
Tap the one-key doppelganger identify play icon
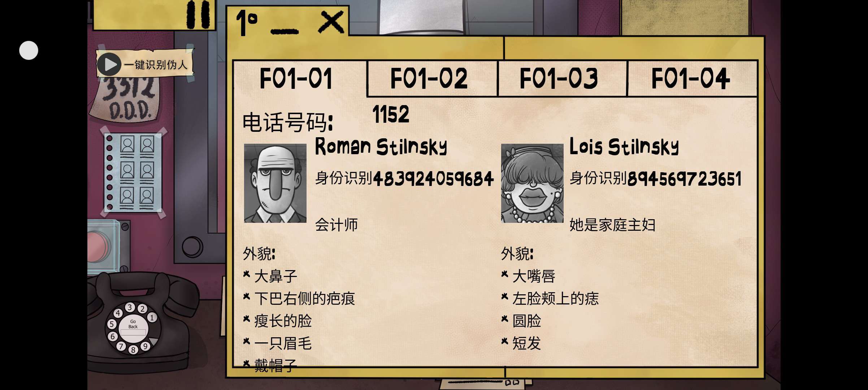pyautogui.click(x=109, y=65)
